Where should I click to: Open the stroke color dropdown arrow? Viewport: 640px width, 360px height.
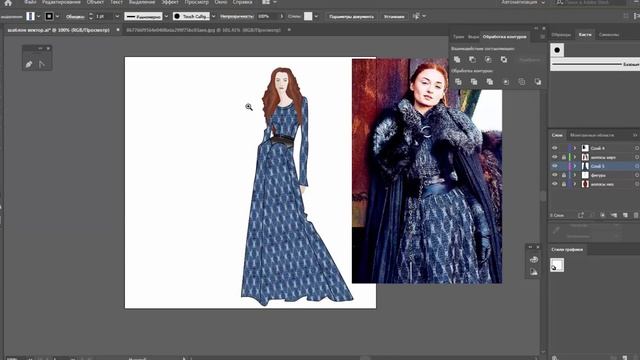57,16
